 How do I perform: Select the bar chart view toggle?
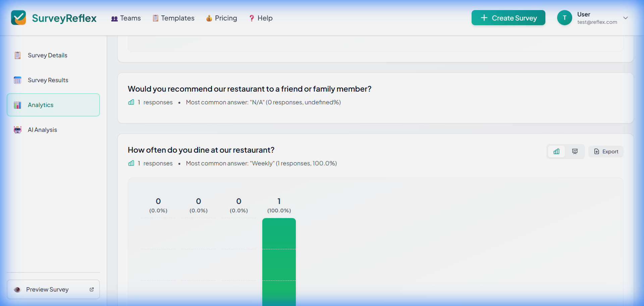[x=556, y=151]
